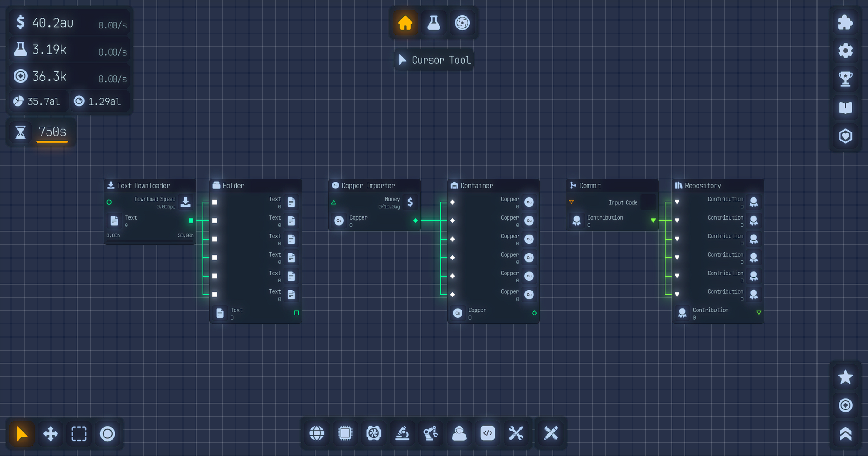Switch to the spiral galaxy tab

click(x=462, y=23)
